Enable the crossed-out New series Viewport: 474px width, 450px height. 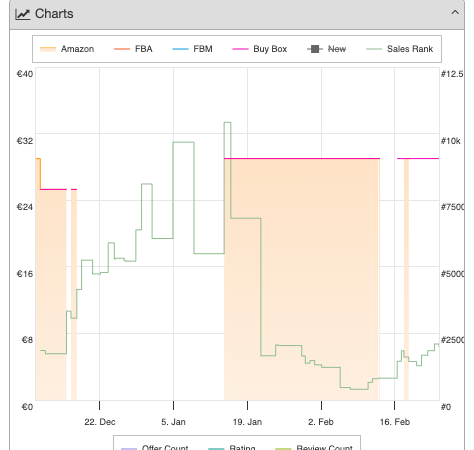click(326, 49)
